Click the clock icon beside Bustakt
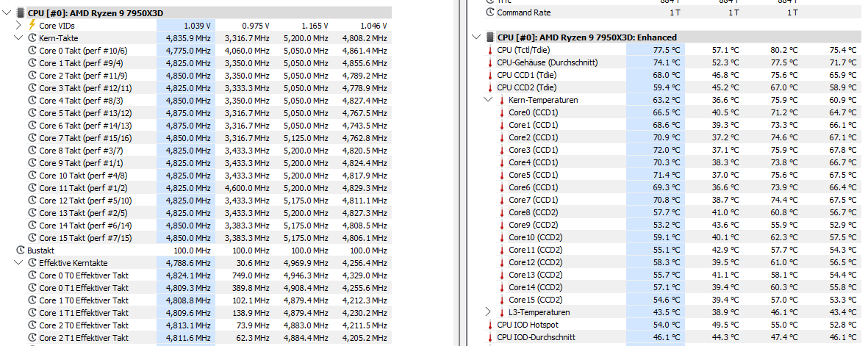 coord(21,251)
